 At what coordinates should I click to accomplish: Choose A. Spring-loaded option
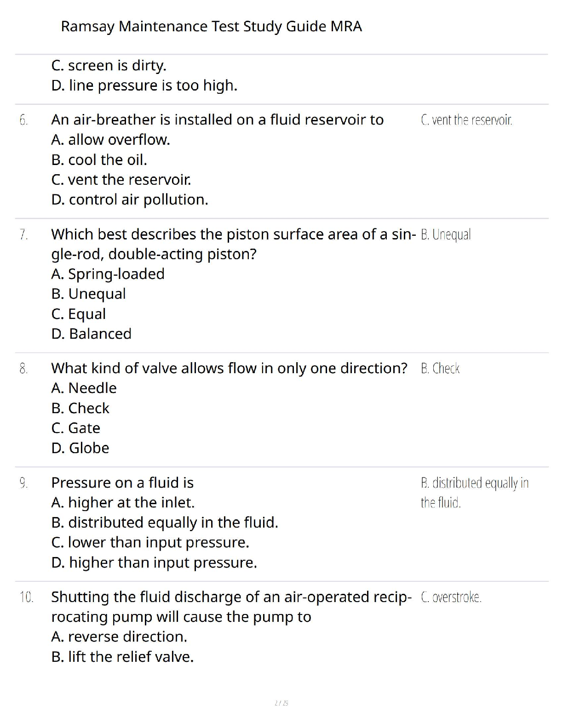tap(108, 274)
